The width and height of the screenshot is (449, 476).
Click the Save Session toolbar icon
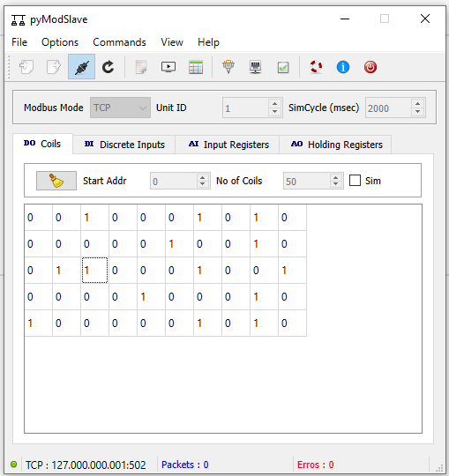pyautogui.click(x=54, y=67)
